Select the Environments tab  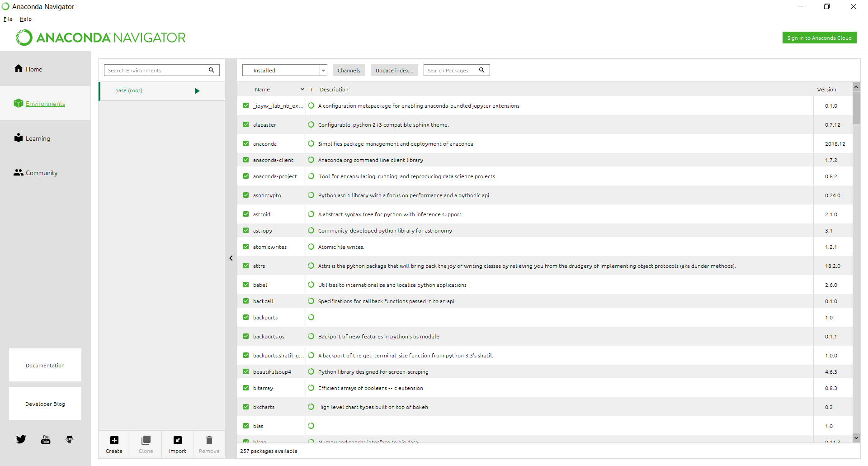(45, 103)
